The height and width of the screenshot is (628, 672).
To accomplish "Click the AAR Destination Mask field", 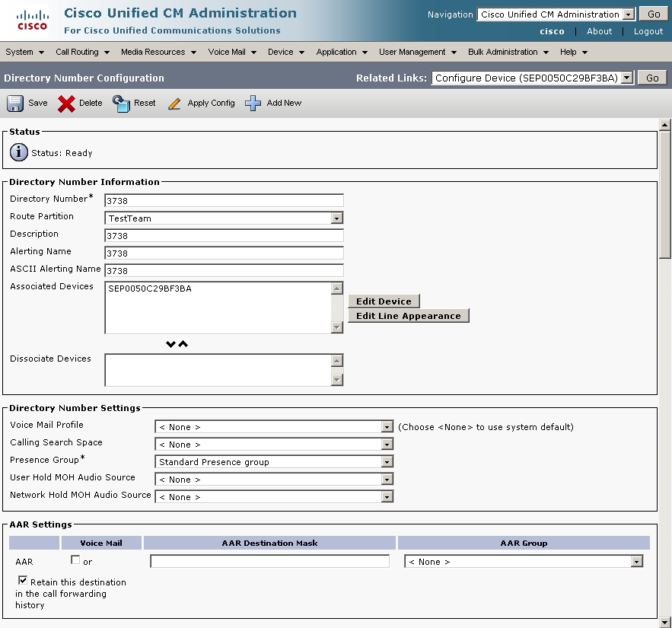I will coord(269,562).
